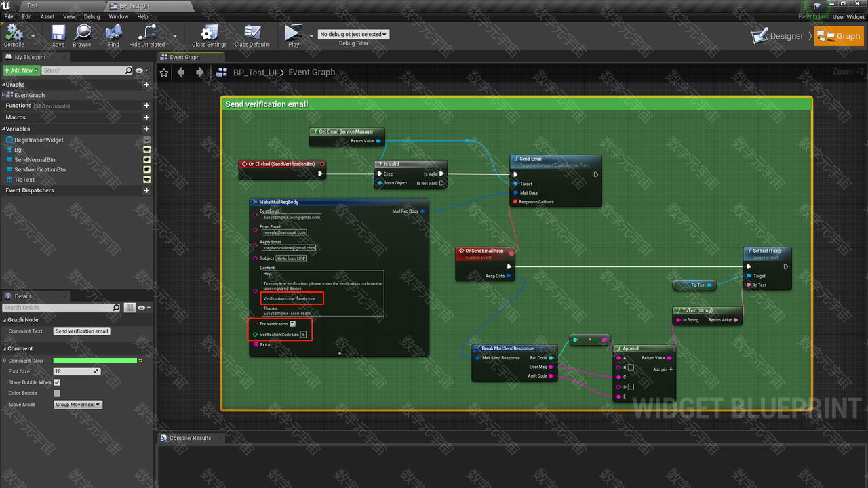Toggle TipText variable visibility eye
Screen dimensions: 868x488
click(x=146, y=180)
